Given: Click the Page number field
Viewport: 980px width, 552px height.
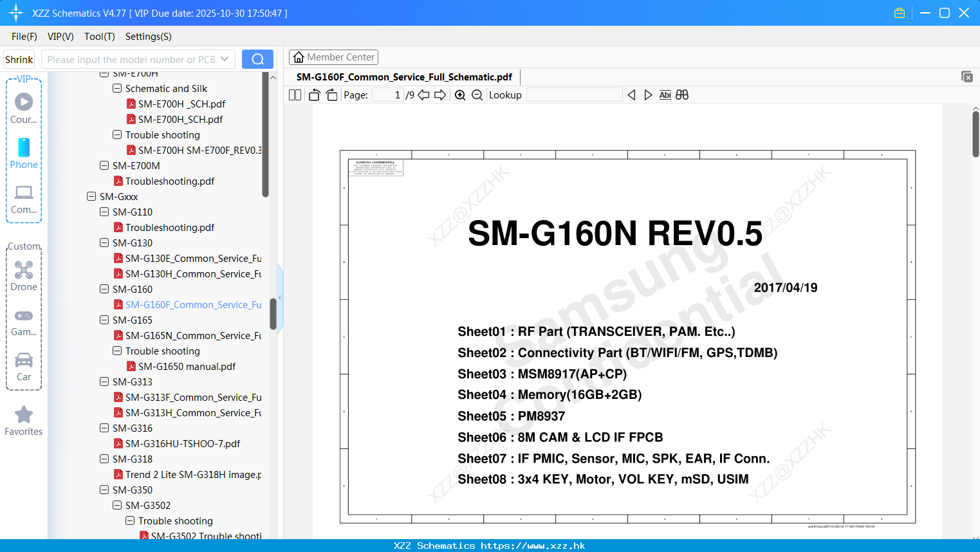Looking at the screenshot, I should pos(388,95).
